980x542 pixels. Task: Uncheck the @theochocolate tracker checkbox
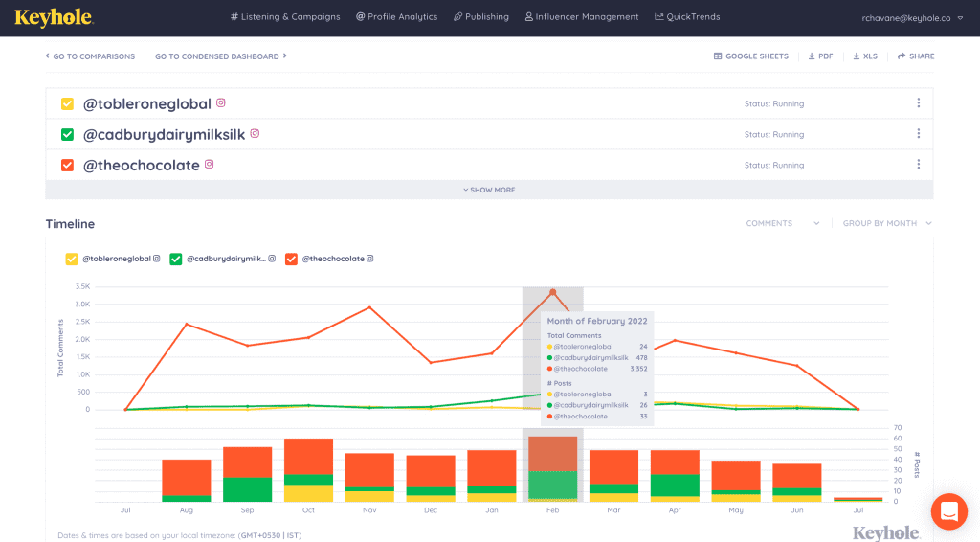[68, 165]
